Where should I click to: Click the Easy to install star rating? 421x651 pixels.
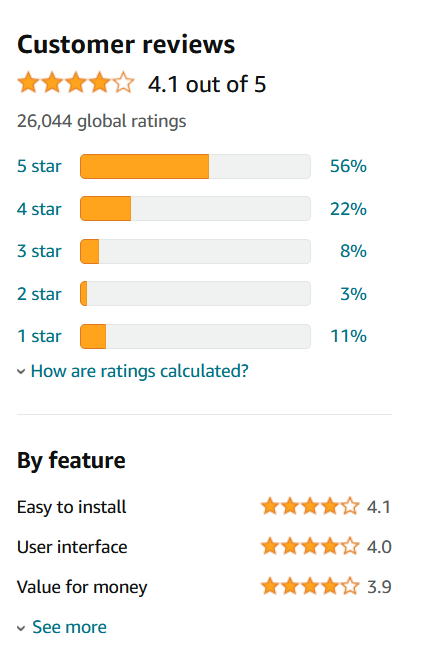coord(310,507)
